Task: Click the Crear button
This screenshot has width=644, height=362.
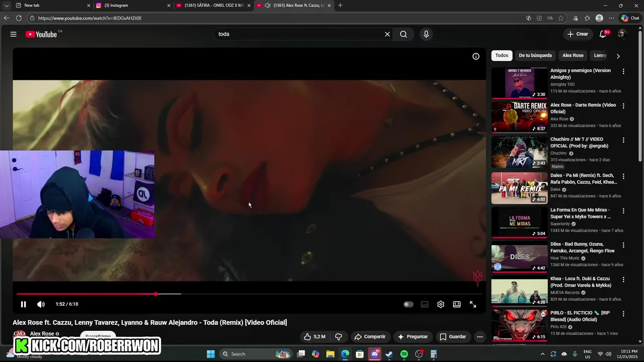Action: pyautogui.click(x=577, y=34)
